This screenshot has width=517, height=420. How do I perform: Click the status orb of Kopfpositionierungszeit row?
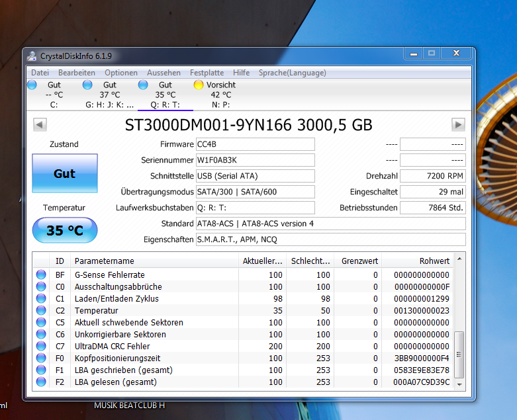(x=41, y=358)
